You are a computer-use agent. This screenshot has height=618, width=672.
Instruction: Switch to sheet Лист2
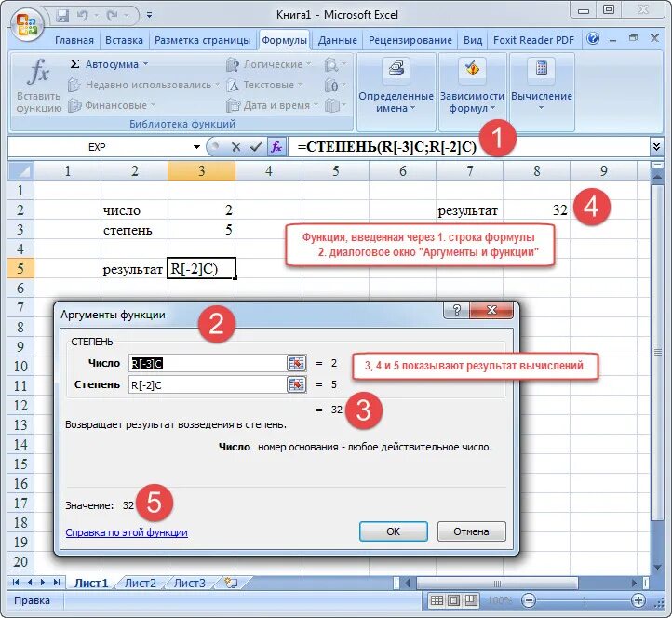pos(141,583)
